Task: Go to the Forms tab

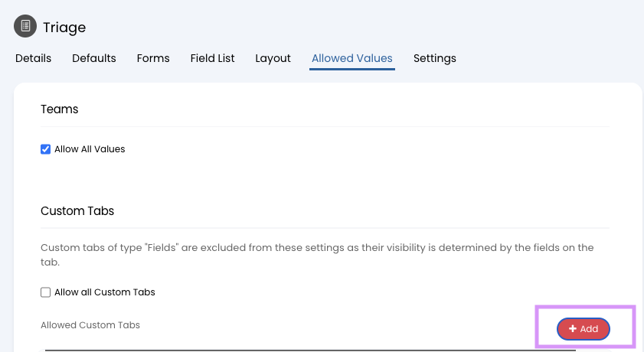Action: point(153,58)
